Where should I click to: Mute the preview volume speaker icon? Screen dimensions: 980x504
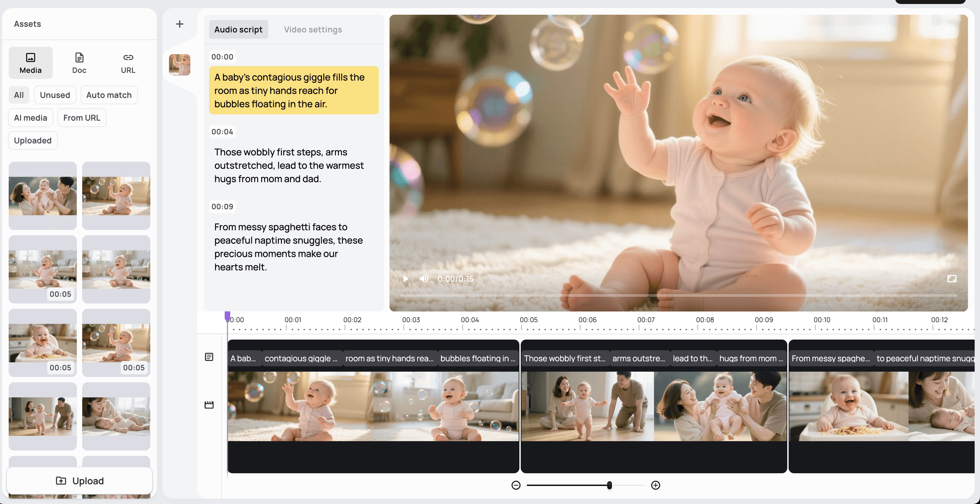(x=424, y=279)
